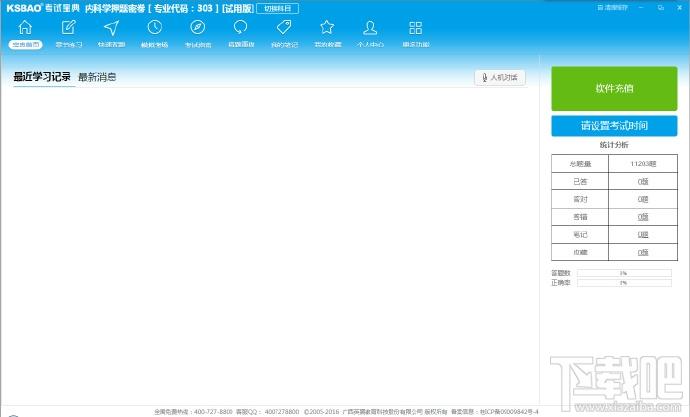Click the 正确率 accuracy progress bar

[624, 283]
